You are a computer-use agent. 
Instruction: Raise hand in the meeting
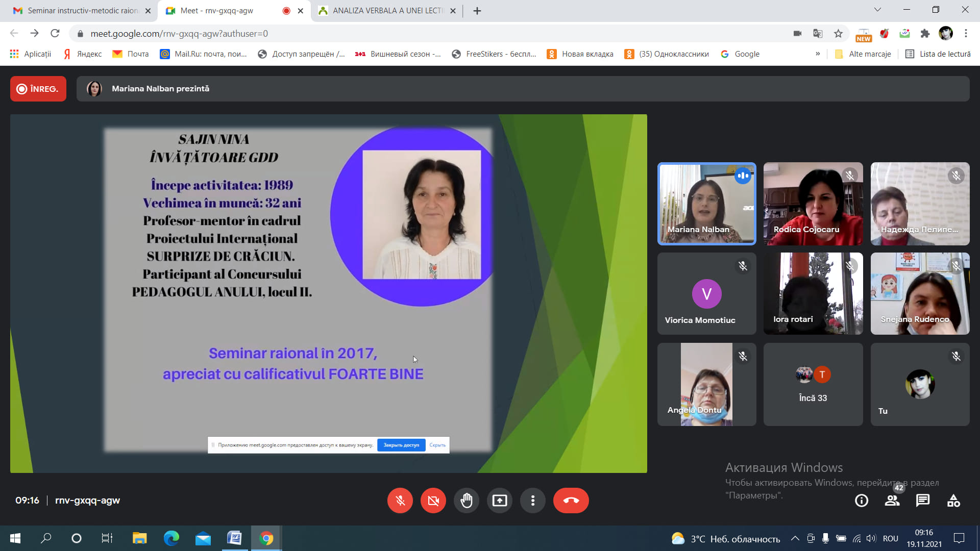[x=467, y=500]
